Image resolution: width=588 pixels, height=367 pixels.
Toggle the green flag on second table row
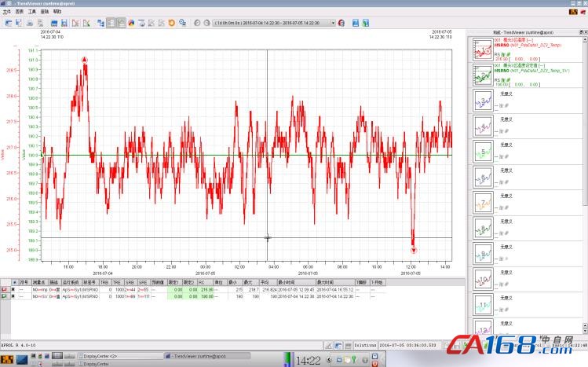pyautogui.click(x=5, y=296)
